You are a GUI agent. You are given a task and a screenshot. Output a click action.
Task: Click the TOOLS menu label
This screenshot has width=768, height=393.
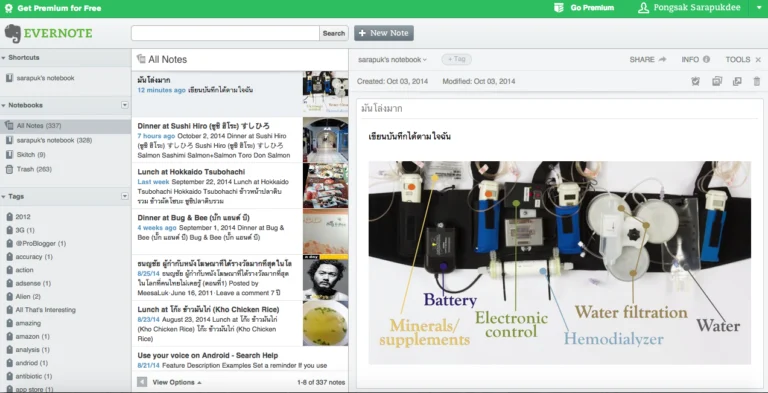click(738, 59)
